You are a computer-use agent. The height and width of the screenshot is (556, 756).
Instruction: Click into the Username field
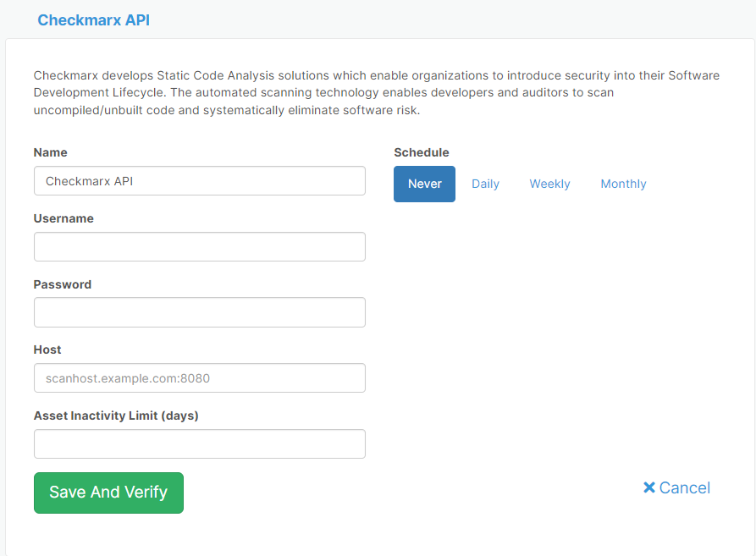coord(200,246)
